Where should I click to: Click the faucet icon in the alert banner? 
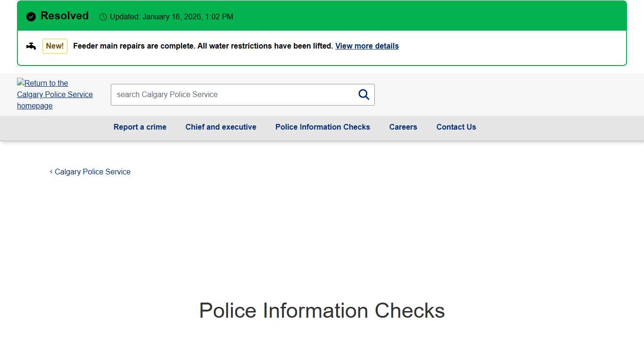click(x=31, y=46)
